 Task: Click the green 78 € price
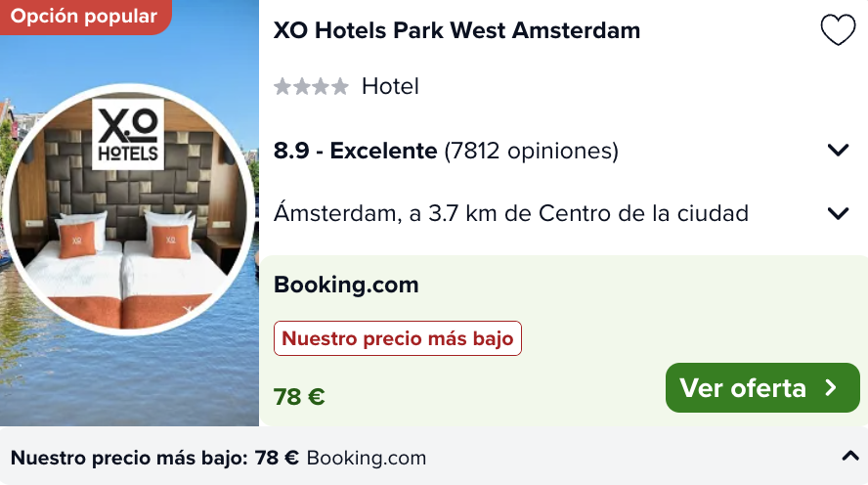tap(299, 397)
